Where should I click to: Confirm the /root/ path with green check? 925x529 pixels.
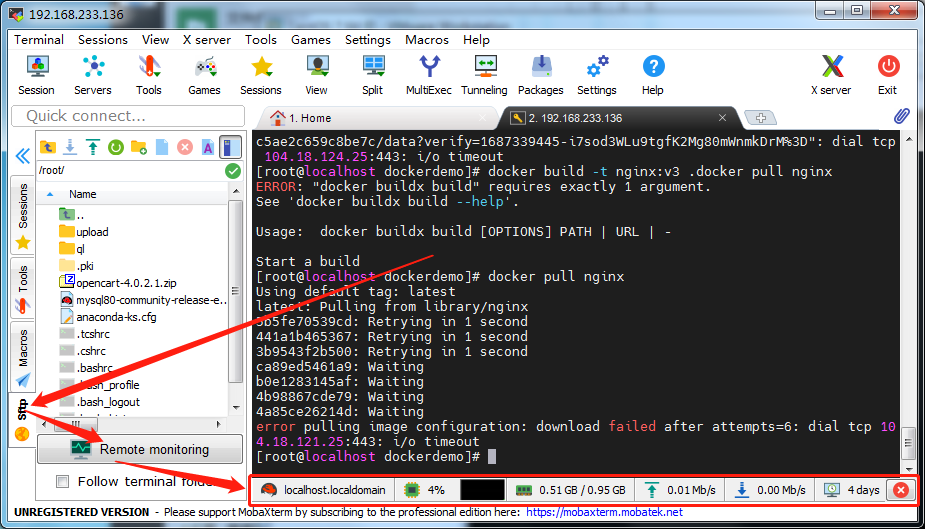pyautogui.click(x=232, y=171)
